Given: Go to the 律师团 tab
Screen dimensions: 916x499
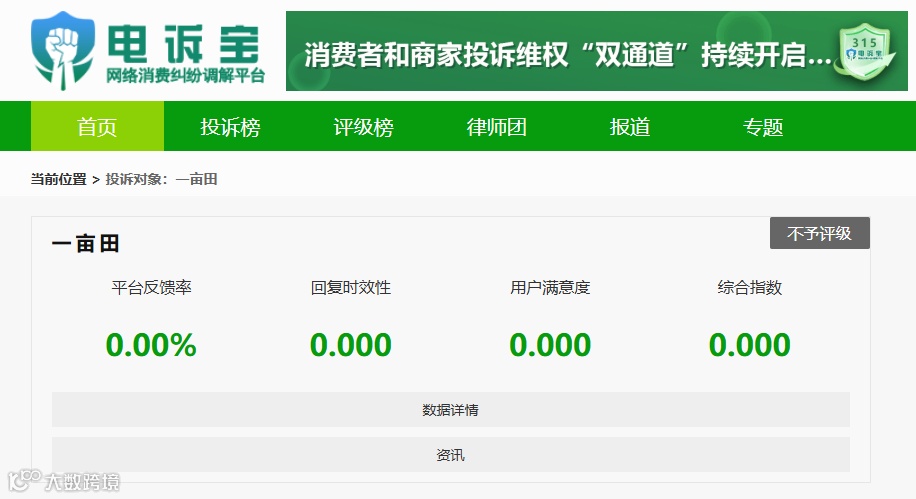Looking at the screenshot, I should (x=497, y=126).
